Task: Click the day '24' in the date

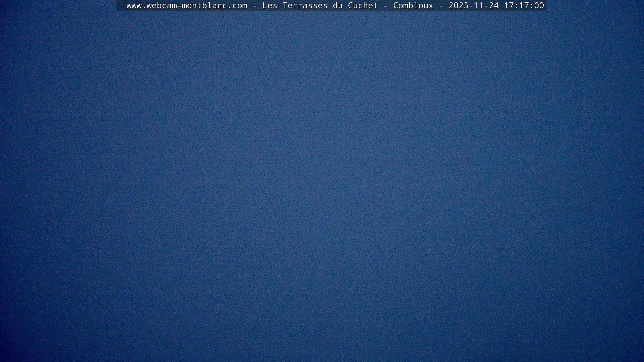Action: [494, 6]
